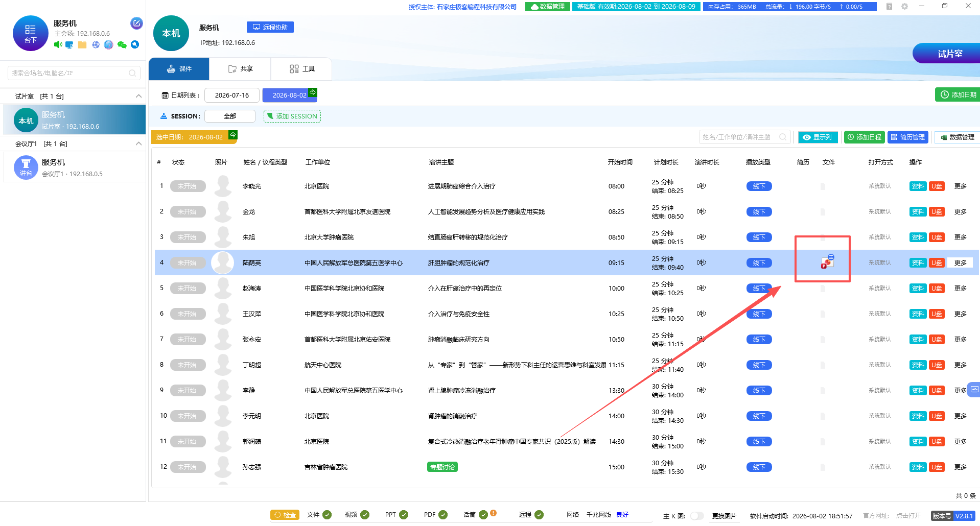Switch to the 共享 tab

(240, 69)
